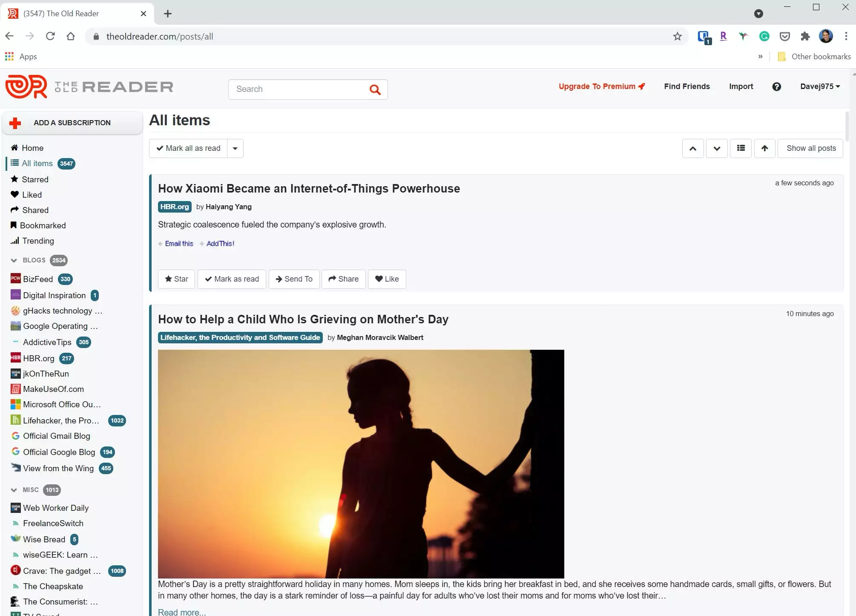Viewport: 856px width, 616px height.
Task: Open the help question mark icon
Action: pyautogui.click(x=776, y=86)
